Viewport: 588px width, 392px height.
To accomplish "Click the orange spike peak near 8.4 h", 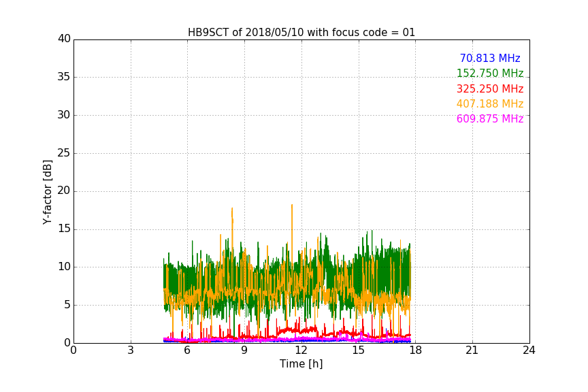I will (x=232, y=208).
